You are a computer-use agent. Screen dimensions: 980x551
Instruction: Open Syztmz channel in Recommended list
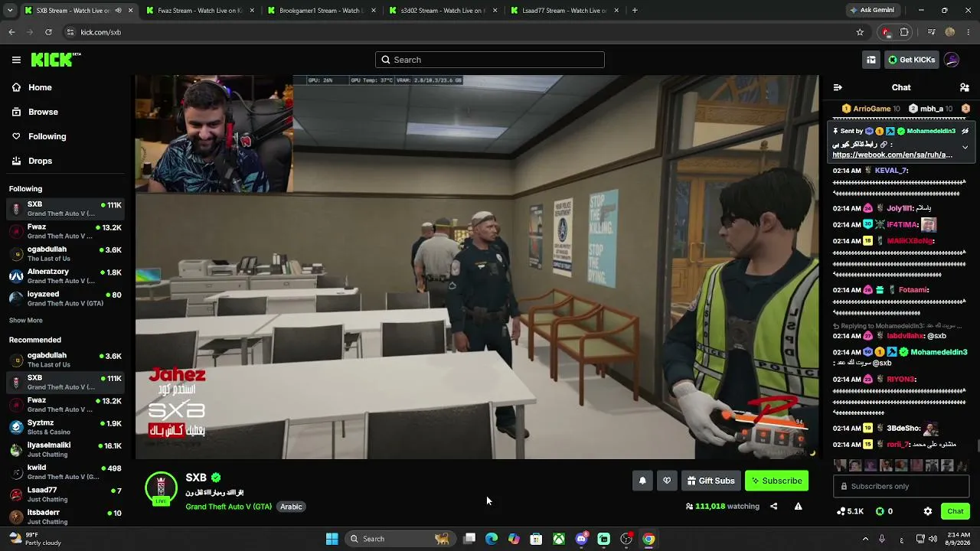click(x=65, y=427)
